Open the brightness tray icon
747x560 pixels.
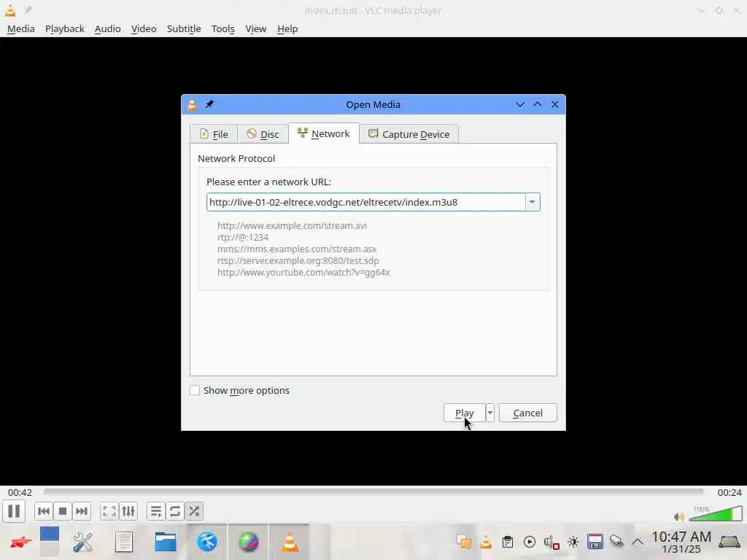click(x=573, y=542)
